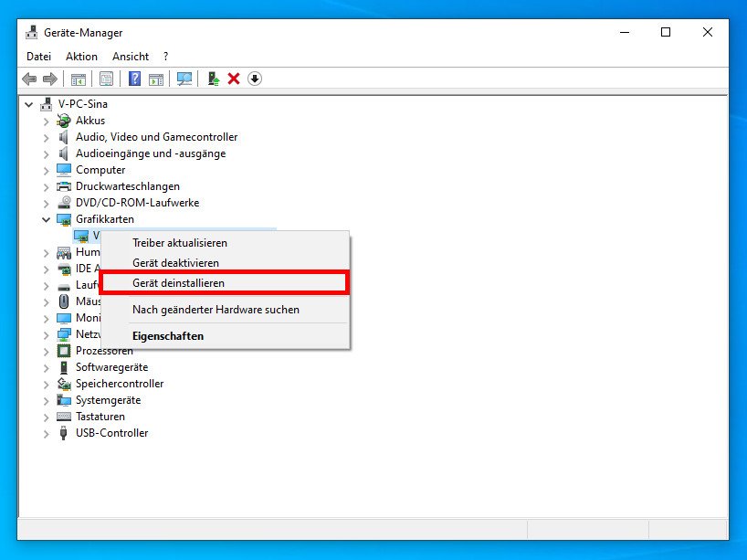
Task: Click the update driver icon with green arrow
Action: pos(213,79)
